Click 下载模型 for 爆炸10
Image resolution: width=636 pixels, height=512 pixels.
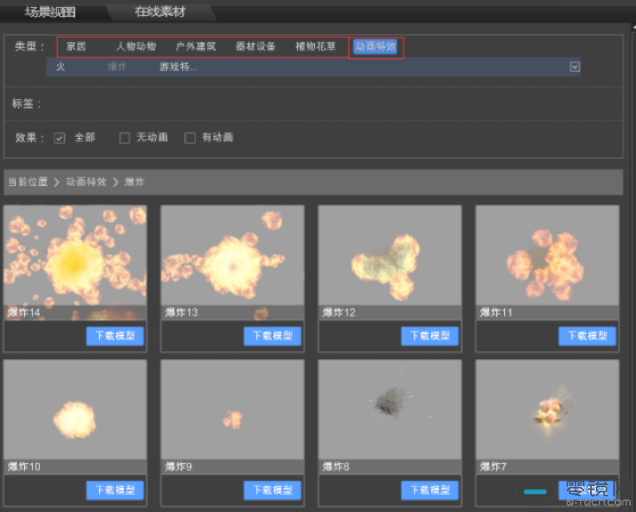point(115,490)
